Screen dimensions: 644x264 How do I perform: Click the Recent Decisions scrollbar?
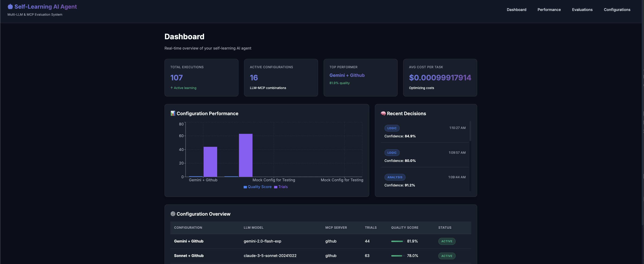pos(470,131)
